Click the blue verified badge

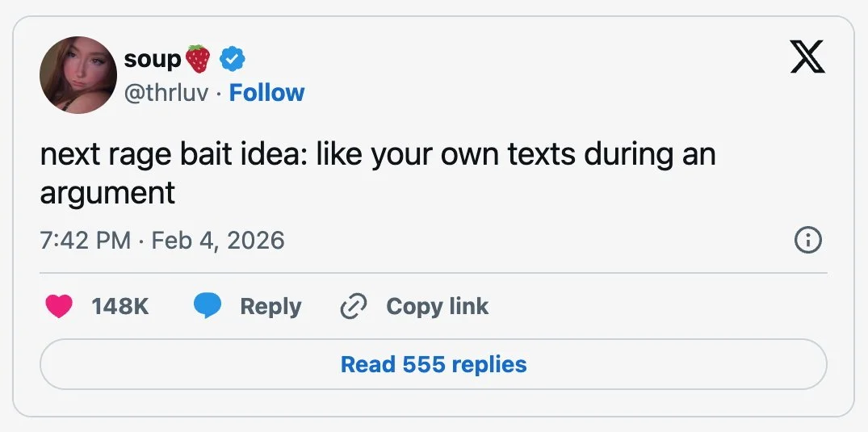(233, 59)
